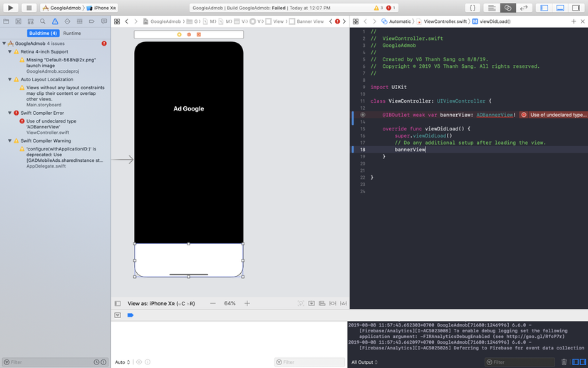Add a new assistant editor pane

point(573,21)
